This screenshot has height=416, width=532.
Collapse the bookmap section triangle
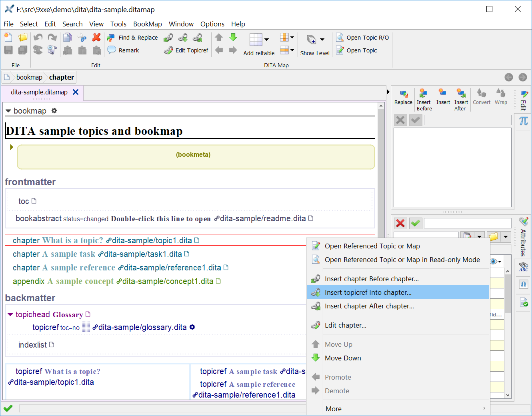tap(8, 110)
